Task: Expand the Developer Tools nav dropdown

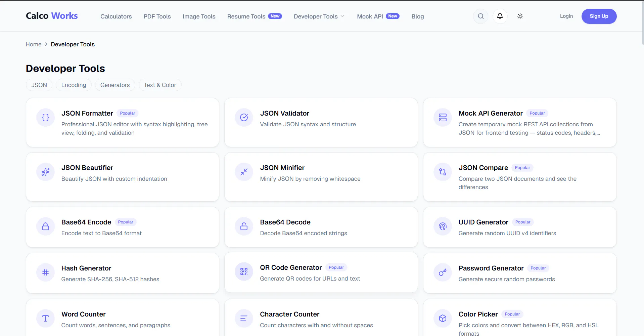Action: 319,16
